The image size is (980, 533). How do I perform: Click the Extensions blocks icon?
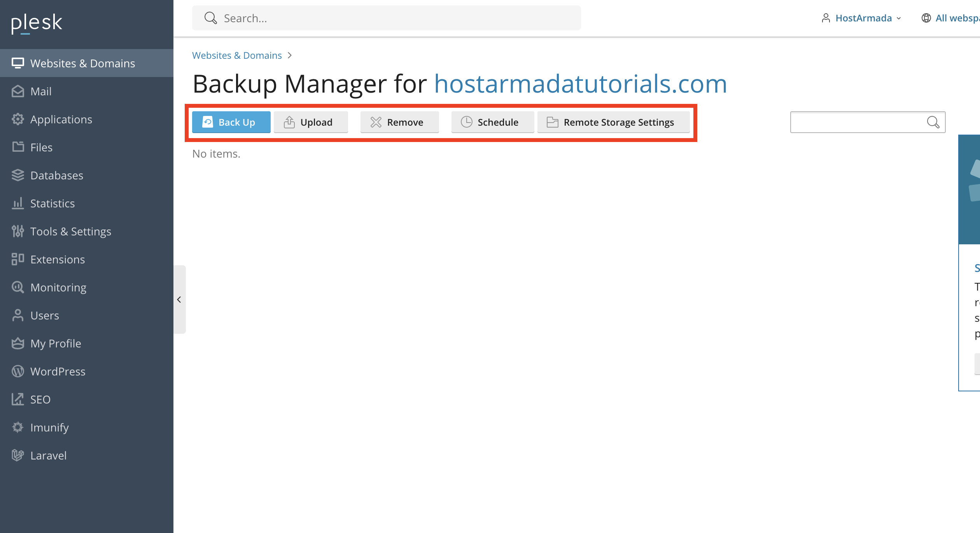point(18,259)
